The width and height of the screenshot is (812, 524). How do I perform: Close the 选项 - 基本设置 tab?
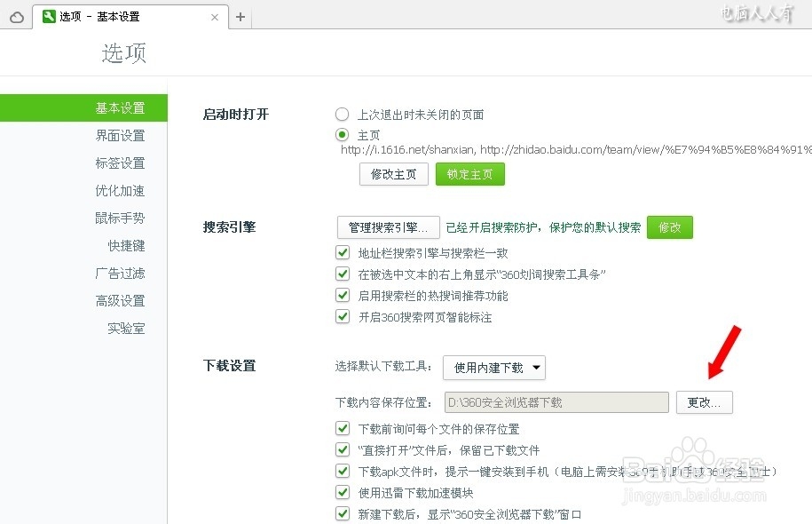(215, 17)
